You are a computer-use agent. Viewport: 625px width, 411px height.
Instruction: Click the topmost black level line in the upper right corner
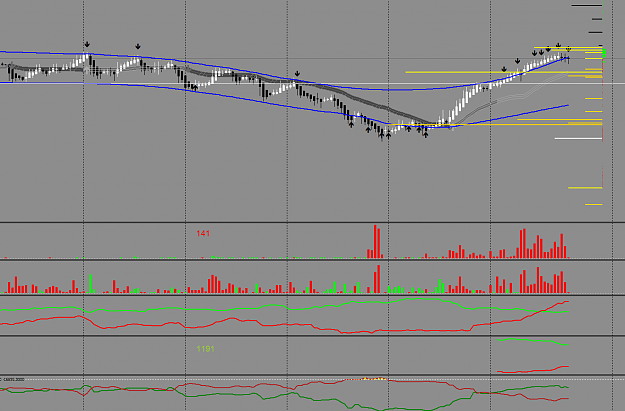587,6
